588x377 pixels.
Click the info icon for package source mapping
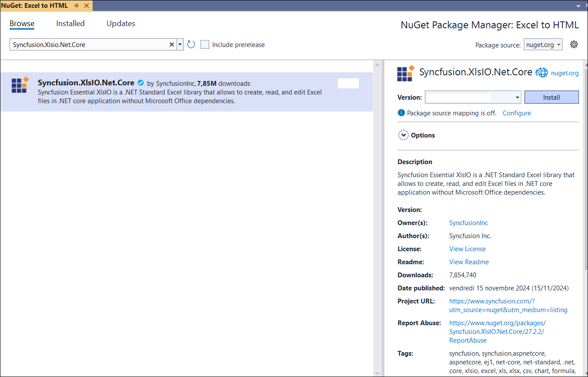point(401,113)
